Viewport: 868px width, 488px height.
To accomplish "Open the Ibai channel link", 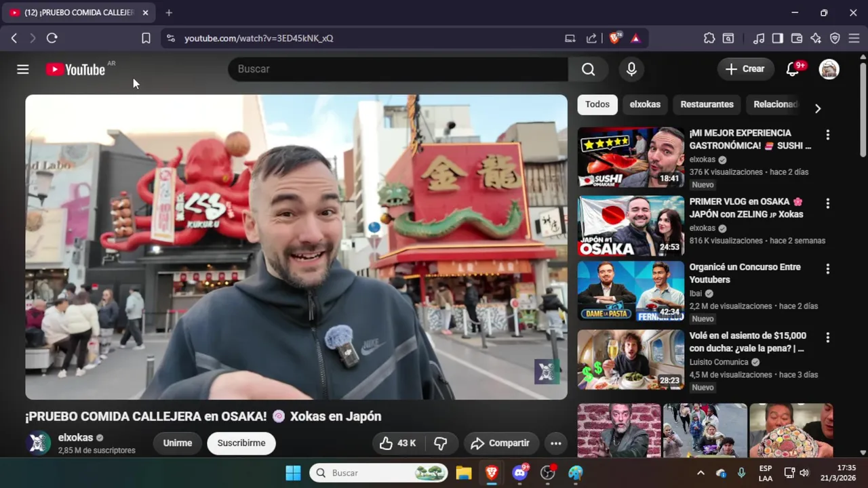I will point(696,293).
